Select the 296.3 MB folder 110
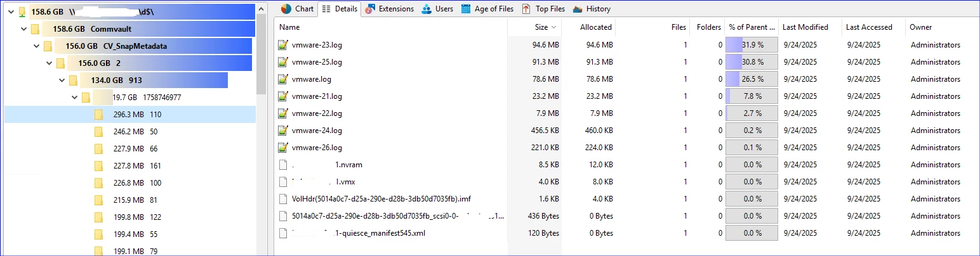 (130, 115)
